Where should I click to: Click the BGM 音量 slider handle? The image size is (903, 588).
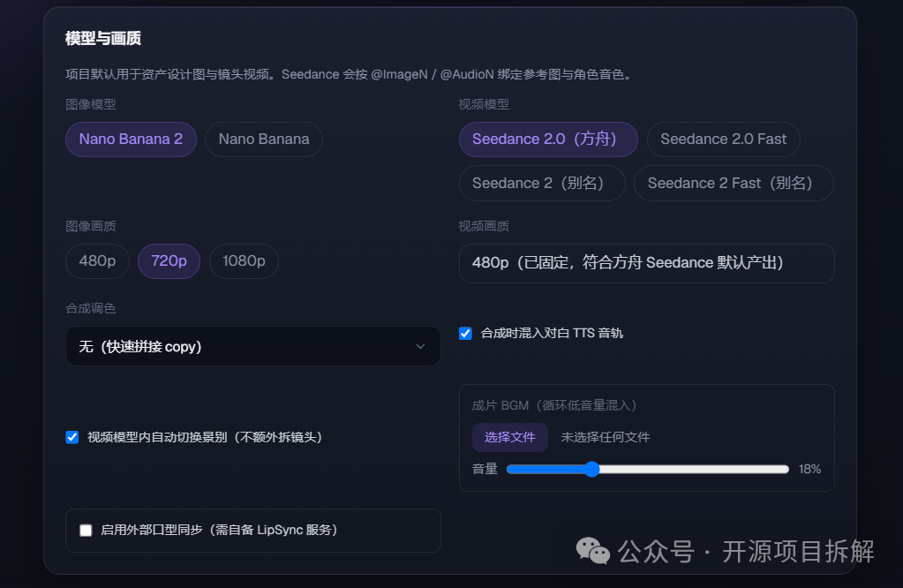(592, 470)
